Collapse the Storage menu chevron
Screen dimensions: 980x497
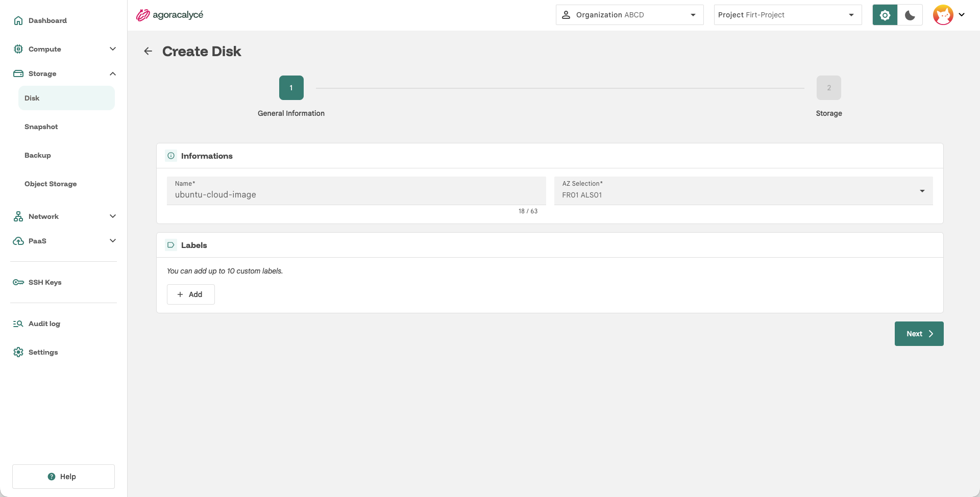point(113,73)
